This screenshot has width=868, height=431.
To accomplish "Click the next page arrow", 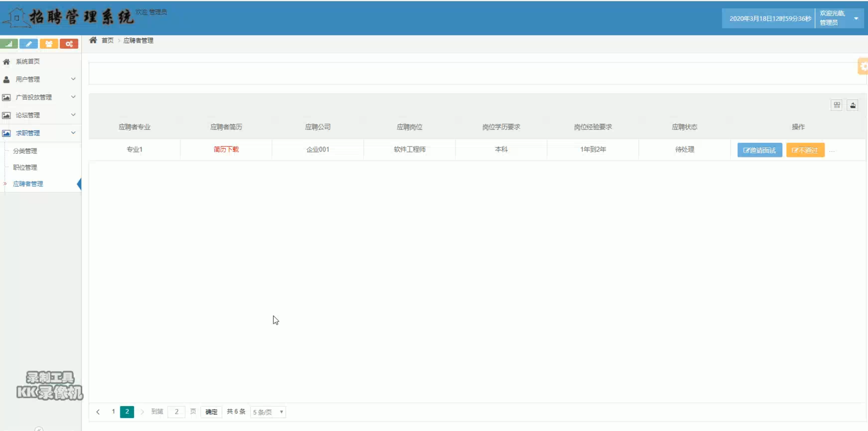I will click(x=142, y=412).
